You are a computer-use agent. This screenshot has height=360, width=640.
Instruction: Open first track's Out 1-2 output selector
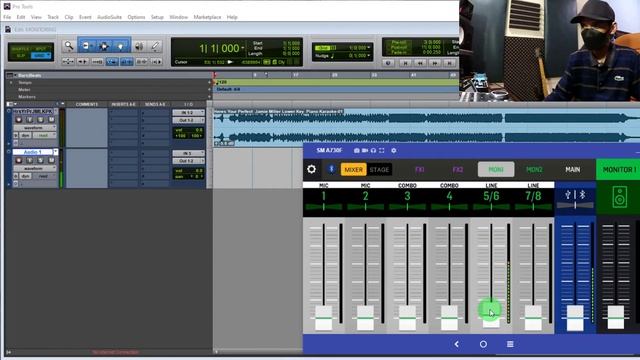pyautogui.click(x=188, y=120)
